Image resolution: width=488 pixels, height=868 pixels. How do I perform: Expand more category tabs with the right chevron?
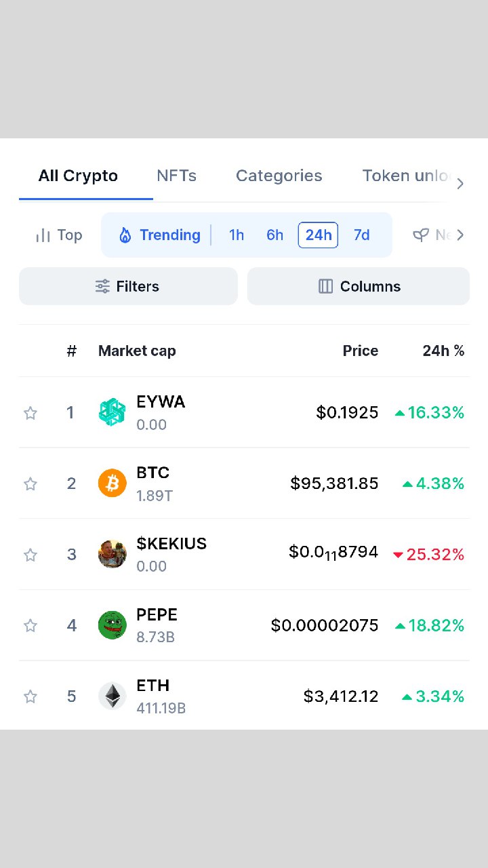tap(460, 184)
